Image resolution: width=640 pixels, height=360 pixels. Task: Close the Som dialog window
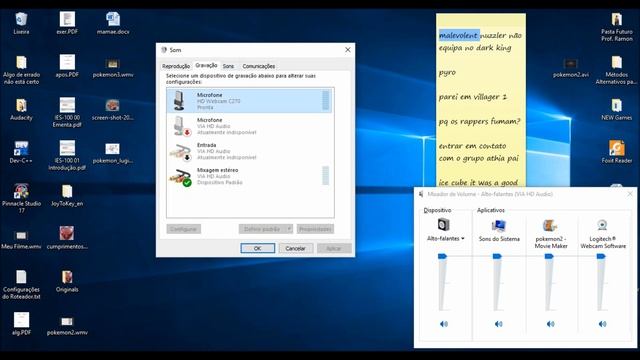click(348, 50)
